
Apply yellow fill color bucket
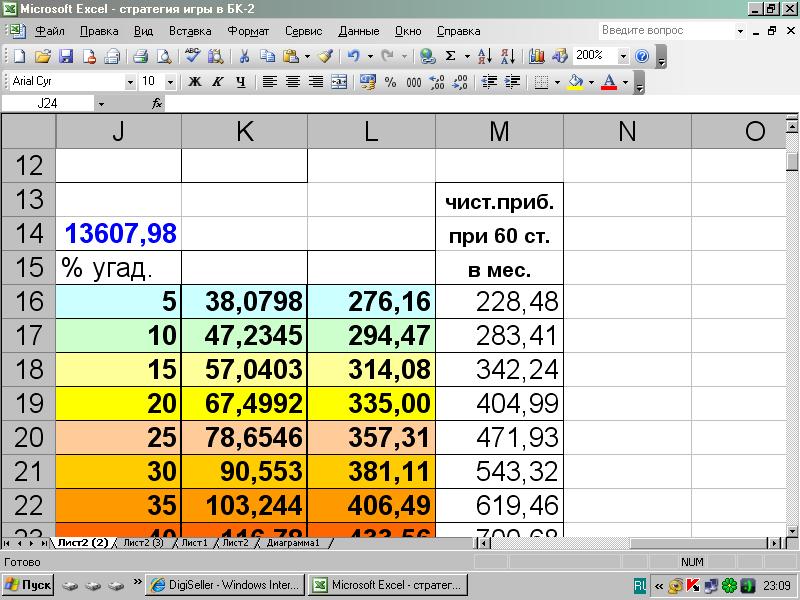pyautogui.click(x=576, y=82)
